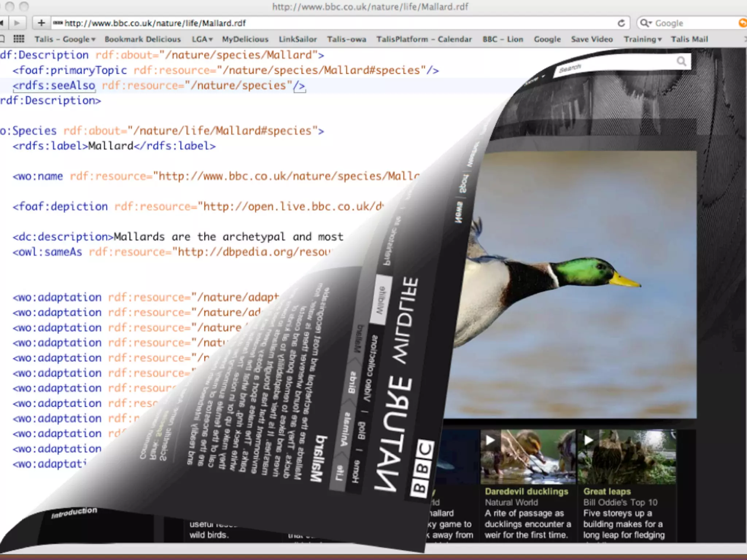This screenshot has height=560, width=747.
Task: Play the Daredevil ducklings video
Action: (x=490, y=440)
